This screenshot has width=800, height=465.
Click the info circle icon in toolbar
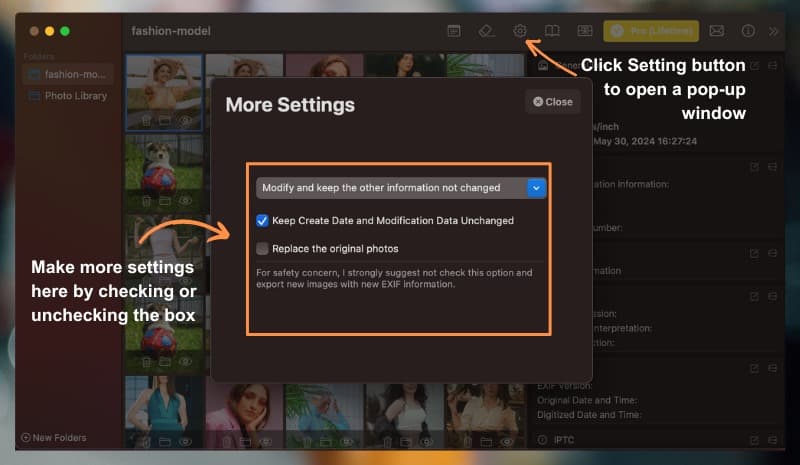coord(748,31)
